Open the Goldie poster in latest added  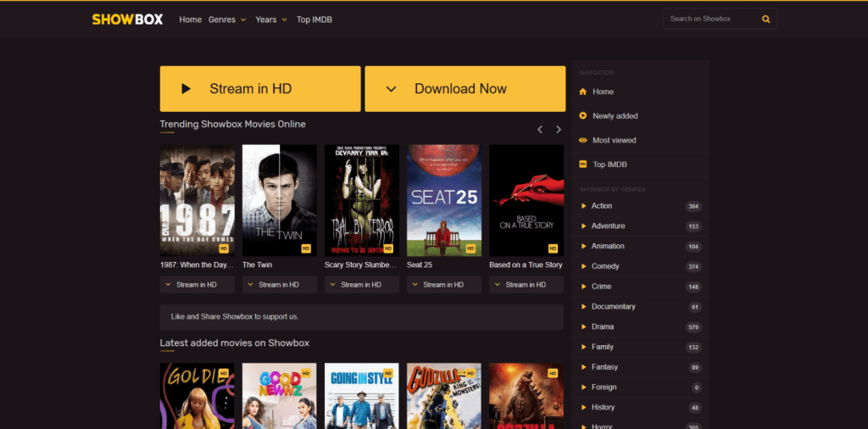(197, 396)
